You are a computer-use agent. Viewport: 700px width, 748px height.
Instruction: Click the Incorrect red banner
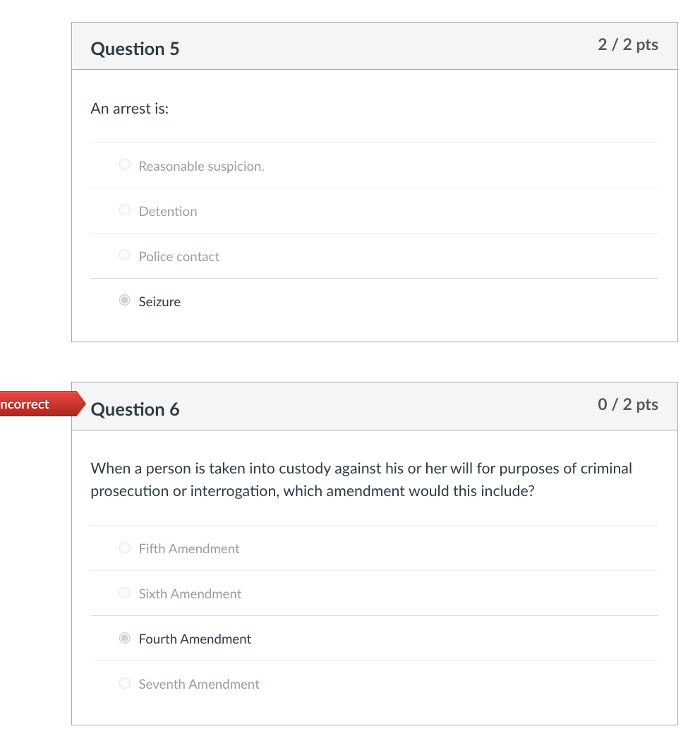(32, 404)
